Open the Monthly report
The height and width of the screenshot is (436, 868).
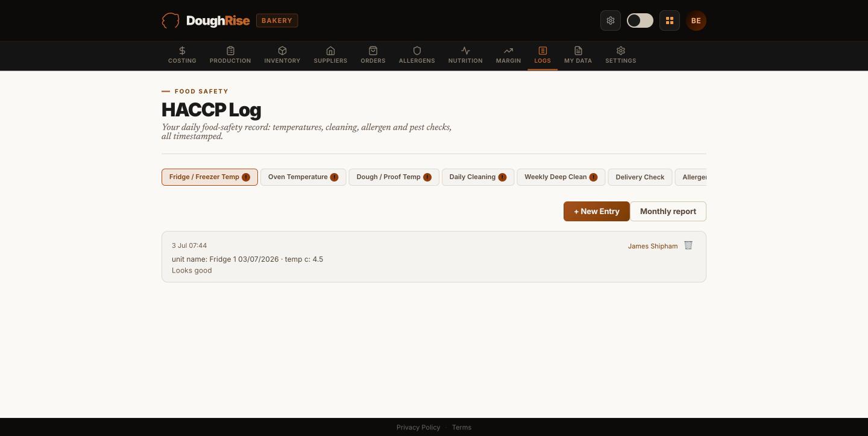point(668,212)
